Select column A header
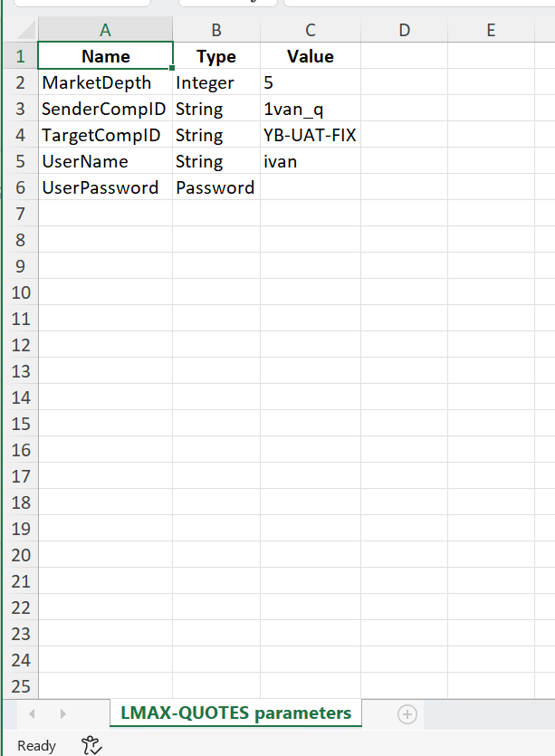 pyautogui.click(x=105, y=30)
